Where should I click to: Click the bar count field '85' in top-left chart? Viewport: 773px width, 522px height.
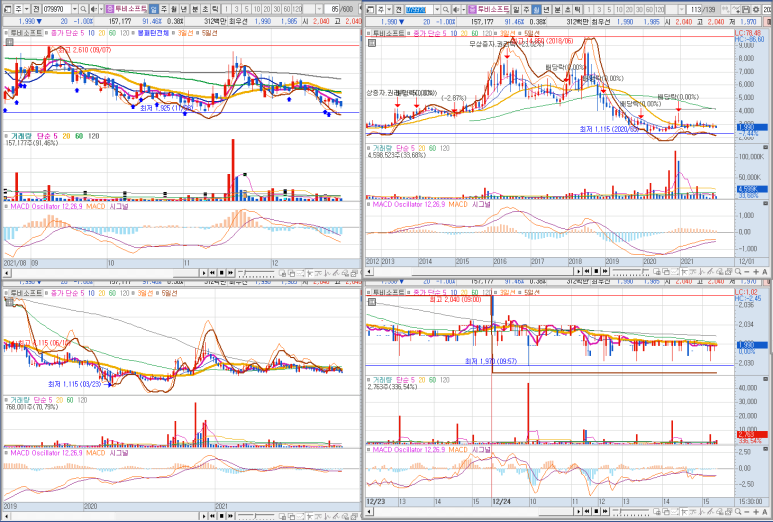click(x=333, y=9)
